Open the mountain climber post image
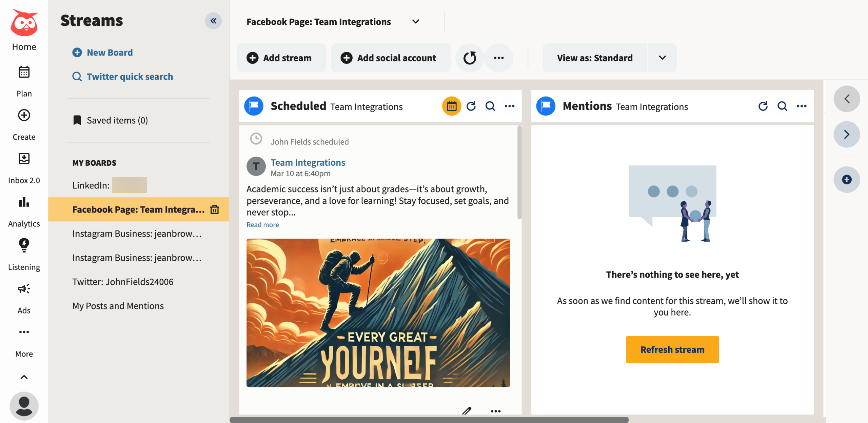This screenshot has height=423, width=868. click(378, 313)
